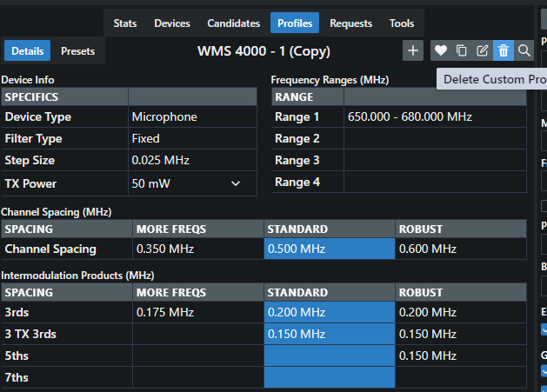
Task: Click Robust 3 TX 3rds 0.150 MHz
Action: click(461, 334)
